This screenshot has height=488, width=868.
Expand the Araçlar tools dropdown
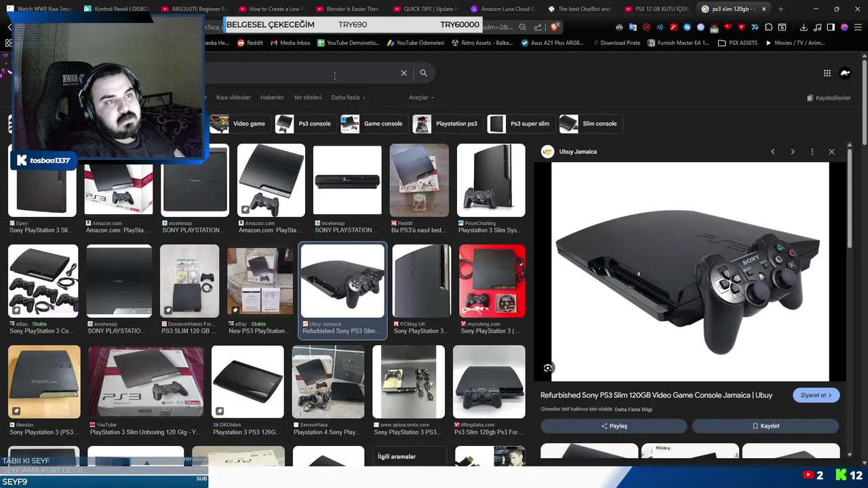click(421, 98)
